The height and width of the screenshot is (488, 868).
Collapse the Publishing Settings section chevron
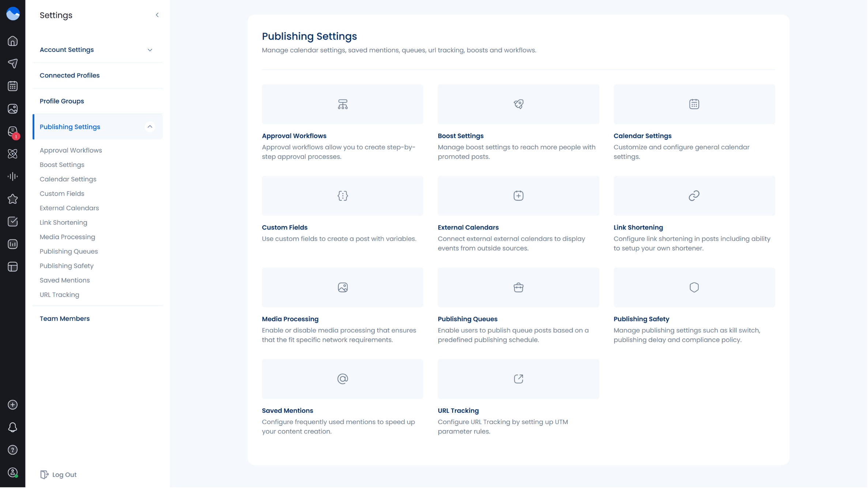(150, 127)
